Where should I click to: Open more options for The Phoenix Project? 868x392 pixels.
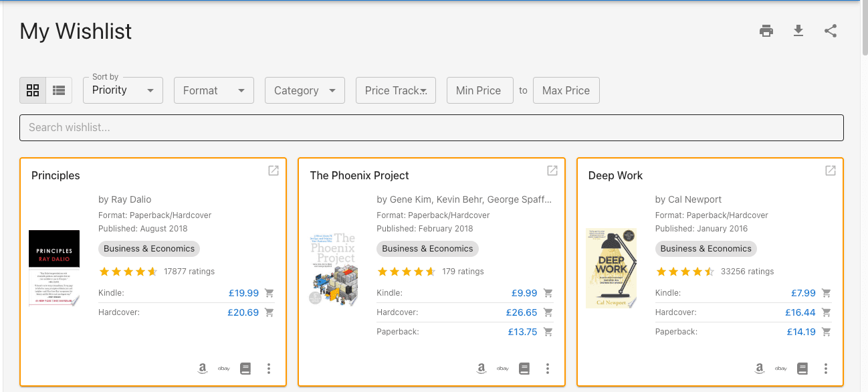pos(547,369)
